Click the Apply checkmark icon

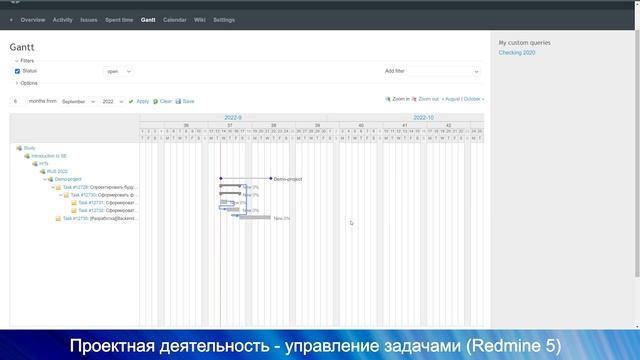pos(131,102)
